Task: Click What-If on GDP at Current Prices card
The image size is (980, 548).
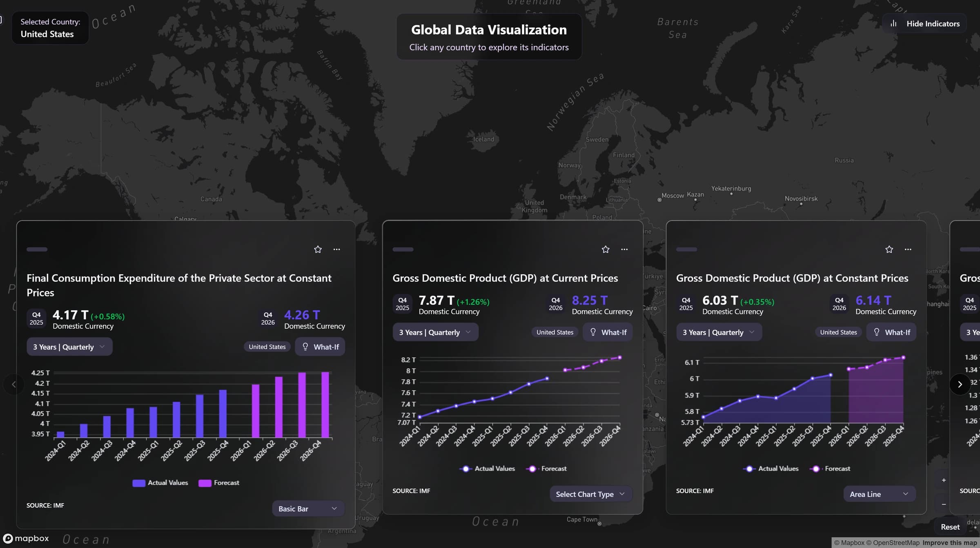Action: pos(608,332)
